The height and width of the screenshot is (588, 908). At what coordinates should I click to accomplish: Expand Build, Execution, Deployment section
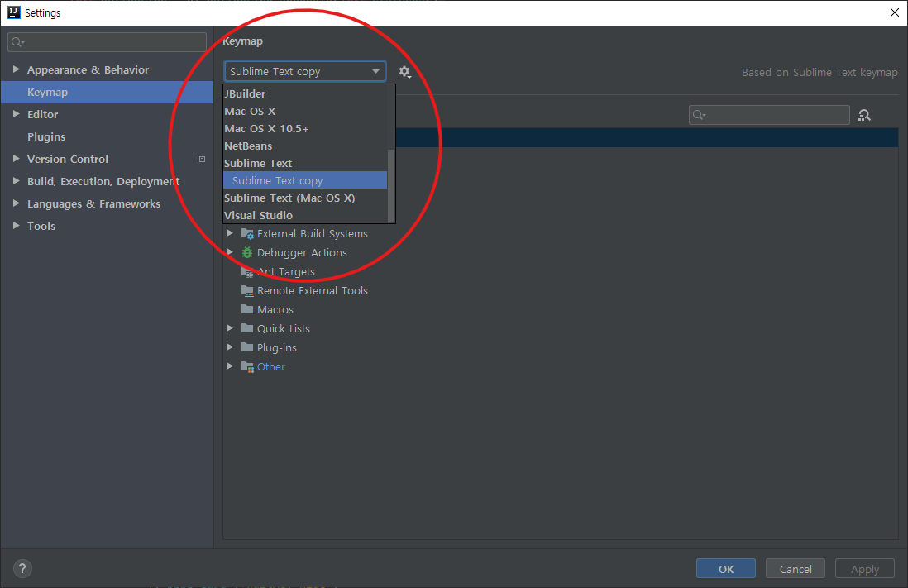pos(17,181)
